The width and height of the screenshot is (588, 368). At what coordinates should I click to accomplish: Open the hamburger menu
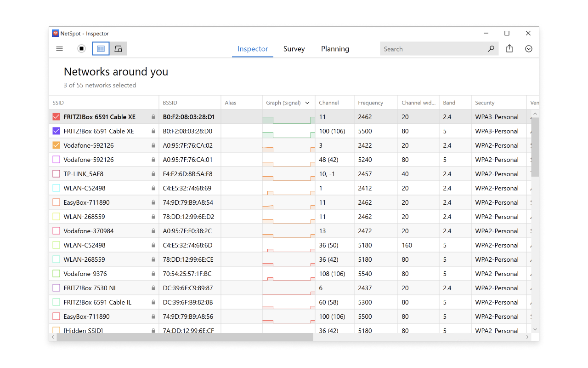pyautogui.click(x=59, y=49)
